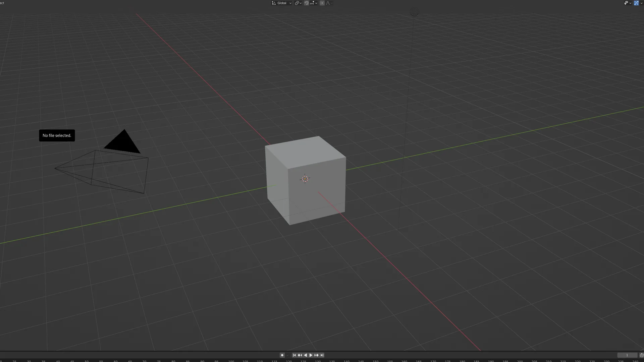This screenshot has width=644, height=362.
Task: Open the snapping options dropdown
Action: tap(314, 3)
